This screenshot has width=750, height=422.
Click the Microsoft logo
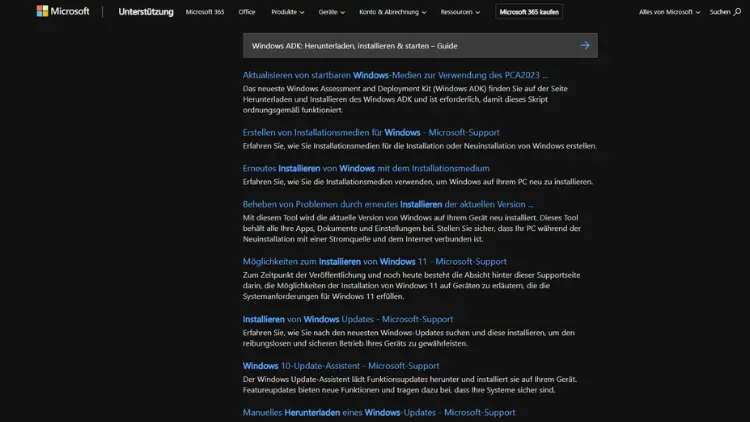point(63,11)
